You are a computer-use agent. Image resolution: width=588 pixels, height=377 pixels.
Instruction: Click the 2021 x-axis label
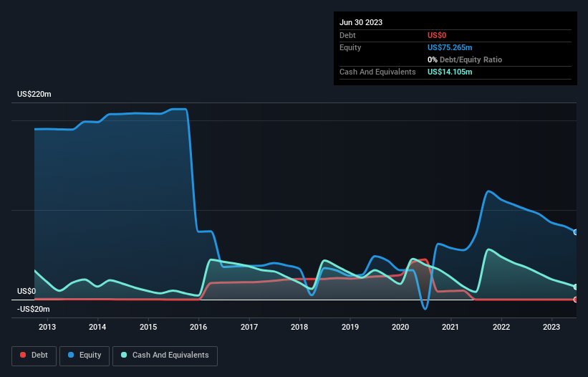[x=450, y=327]
